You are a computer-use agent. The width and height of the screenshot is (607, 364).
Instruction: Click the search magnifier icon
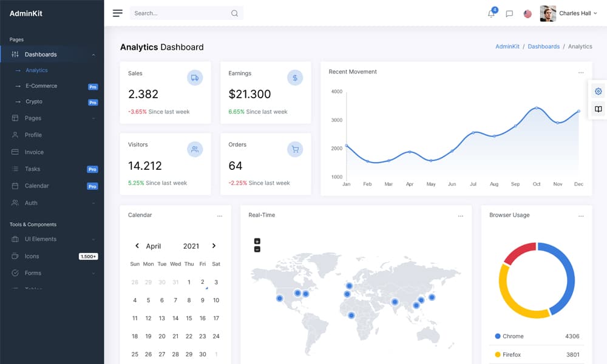[234, 13]
